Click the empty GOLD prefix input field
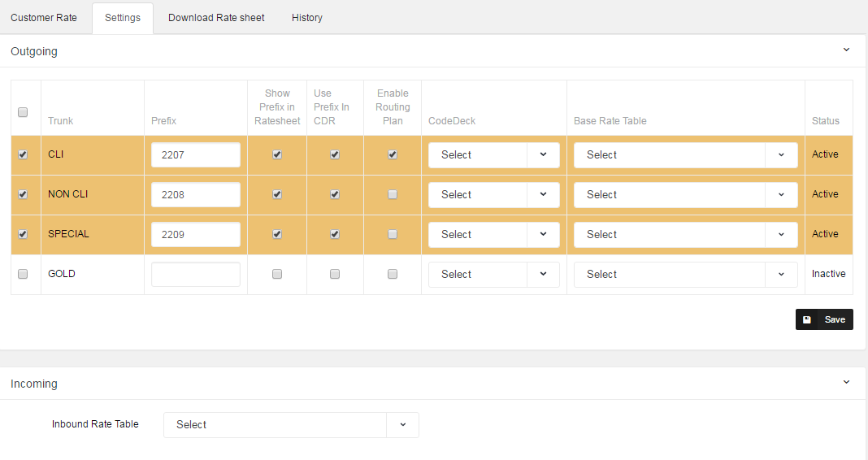Image resolution: width=868 pixels, height=460 pixels. point(196,274)
